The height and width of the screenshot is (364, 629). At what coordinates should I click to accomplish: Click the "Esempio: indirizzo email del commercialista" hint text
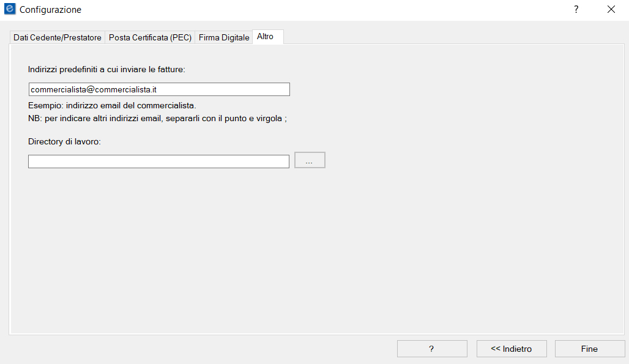click(112, 105)
